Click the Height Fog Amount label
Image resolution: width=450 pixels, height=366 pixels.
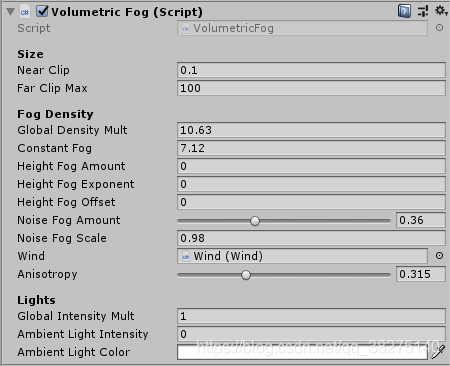tap(71, 166)
